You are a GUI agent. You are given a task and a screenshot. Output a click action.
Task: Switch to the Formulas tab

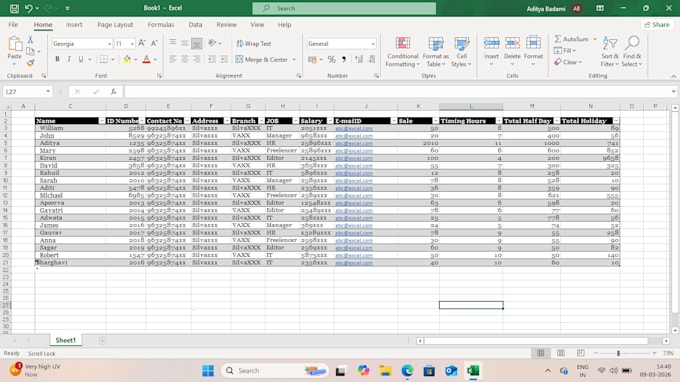[x=161, y=25]
